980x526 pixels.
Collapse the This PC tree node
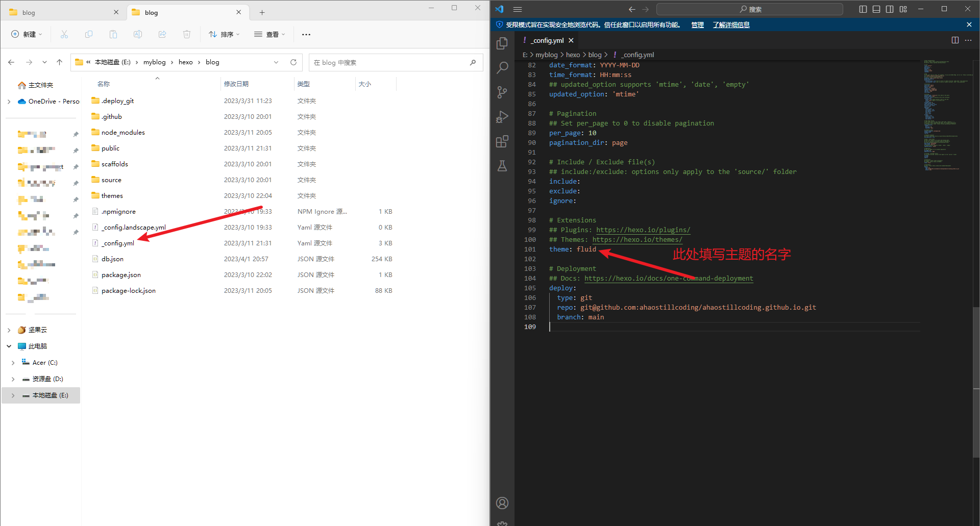(9, 346)
